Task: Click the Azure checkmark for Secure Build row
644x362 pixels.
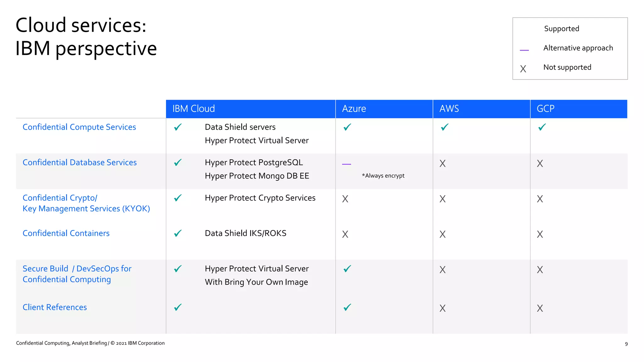Action: [347, 269]
